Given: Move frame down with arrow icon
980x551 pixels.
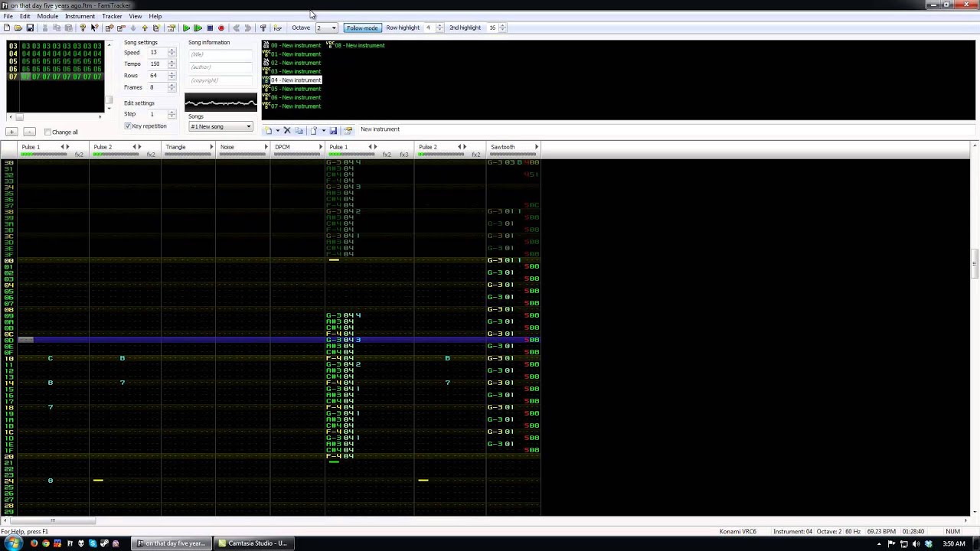Looking at the screenshot, I should coord(133,28).
